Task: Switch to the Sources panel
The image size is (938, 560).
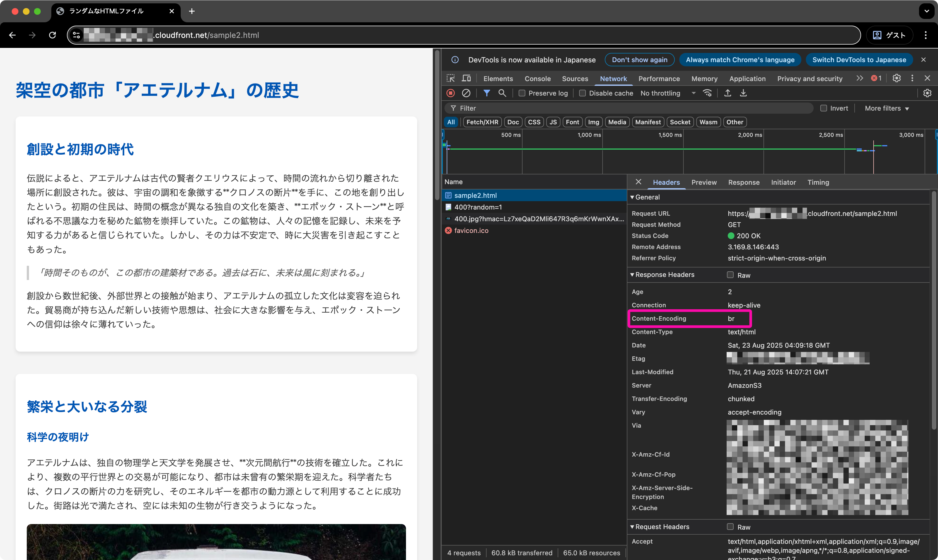Action: tap(575, 79)
